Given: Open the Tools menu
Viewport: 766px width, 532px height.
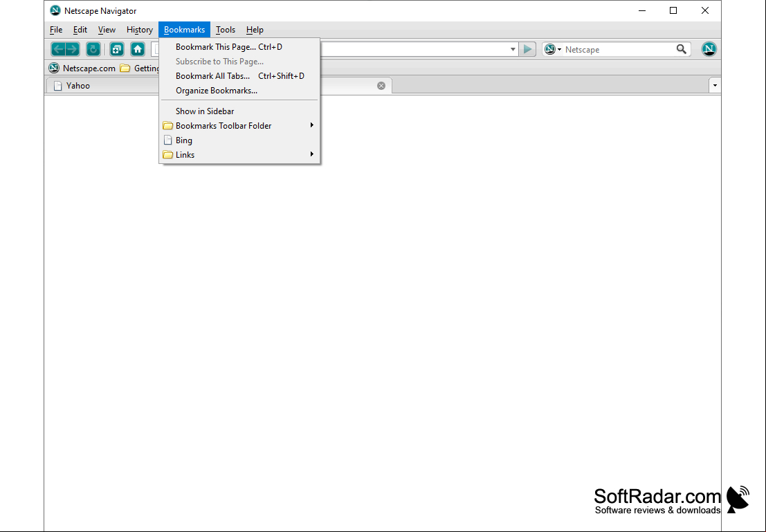Looking at the screenshot, I should (225, 30).
